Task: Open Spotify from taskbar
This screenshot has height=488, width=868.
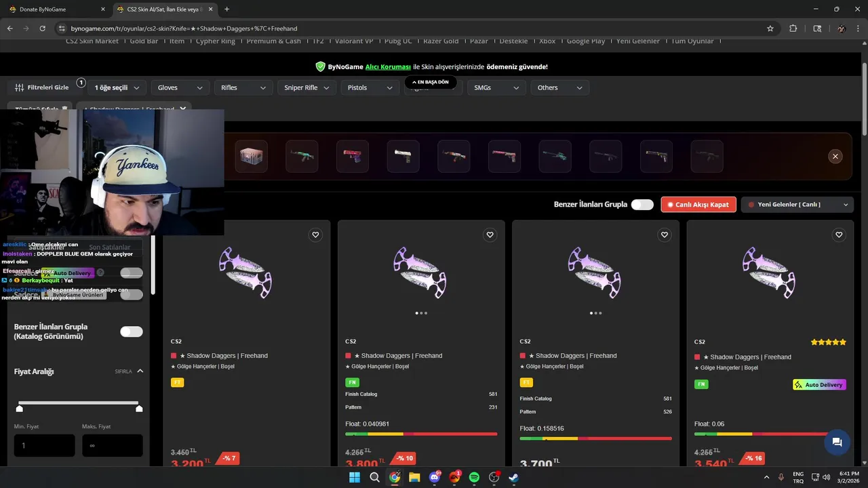Action: pyautogui.click(x=474, y=477)
